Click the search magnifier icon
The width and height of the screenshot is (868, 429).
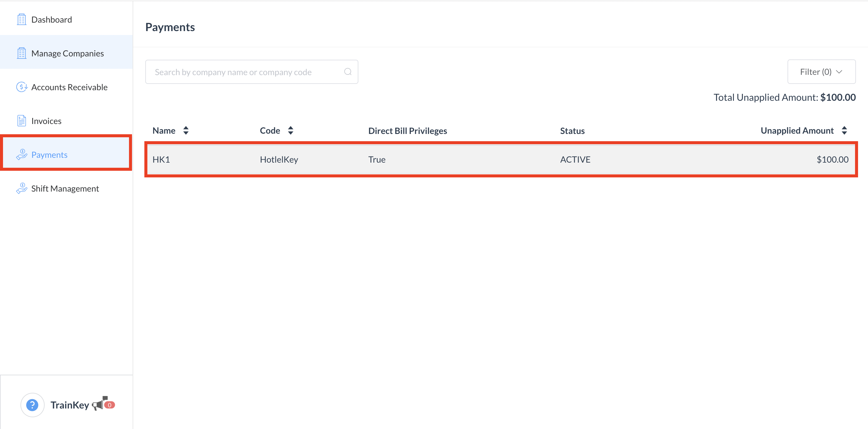[348, 72]
